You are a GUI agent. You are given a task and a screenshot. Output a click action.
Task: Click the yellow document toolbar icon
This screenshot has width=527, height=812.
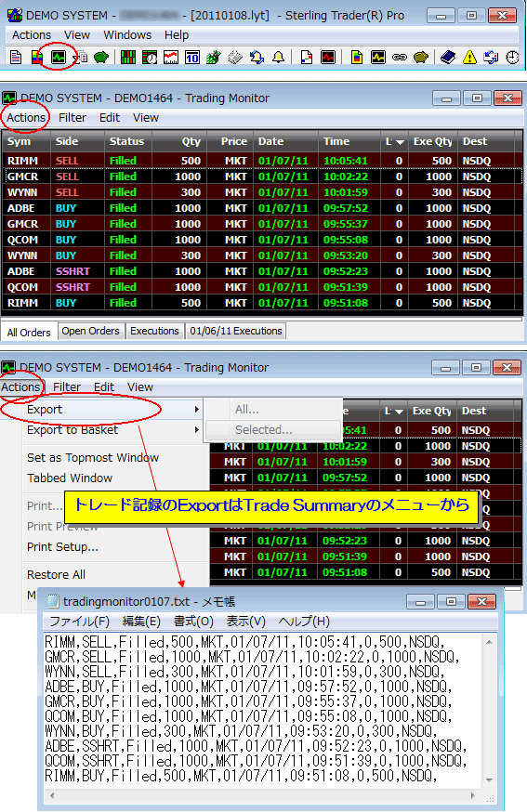coord(357,57)
